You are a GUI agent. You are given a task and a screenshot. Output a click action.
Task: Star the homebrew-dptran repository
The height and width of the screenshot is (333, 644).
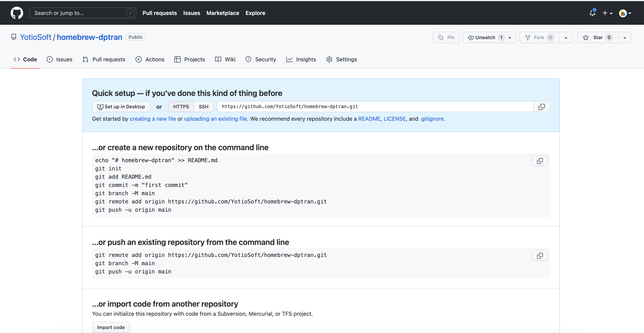click(x=598, y=37)
